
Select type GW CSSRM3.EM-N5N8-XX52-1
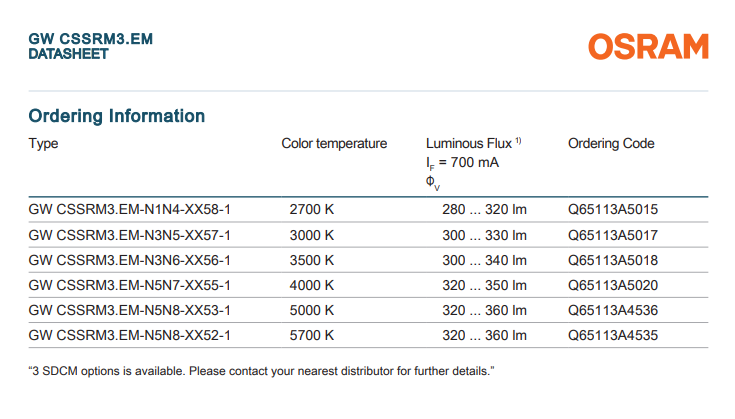tap(130, 336)
